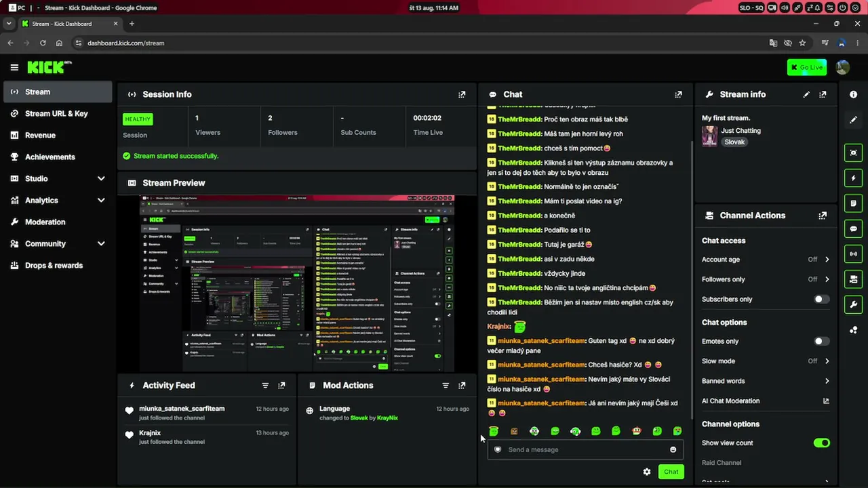Pop out the Channel Actions panel
Screen dimensions: 868x488
pos(823,216)
